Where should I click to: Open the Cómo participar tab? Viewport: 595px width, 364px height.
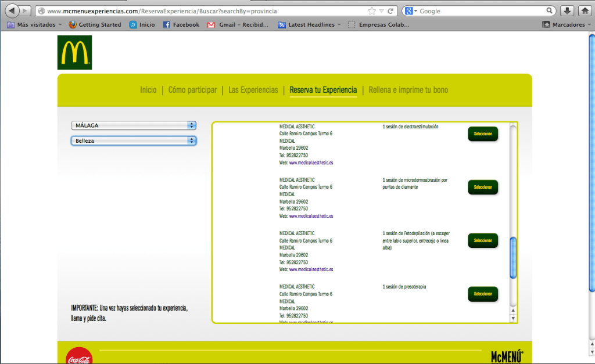[192, 90]
